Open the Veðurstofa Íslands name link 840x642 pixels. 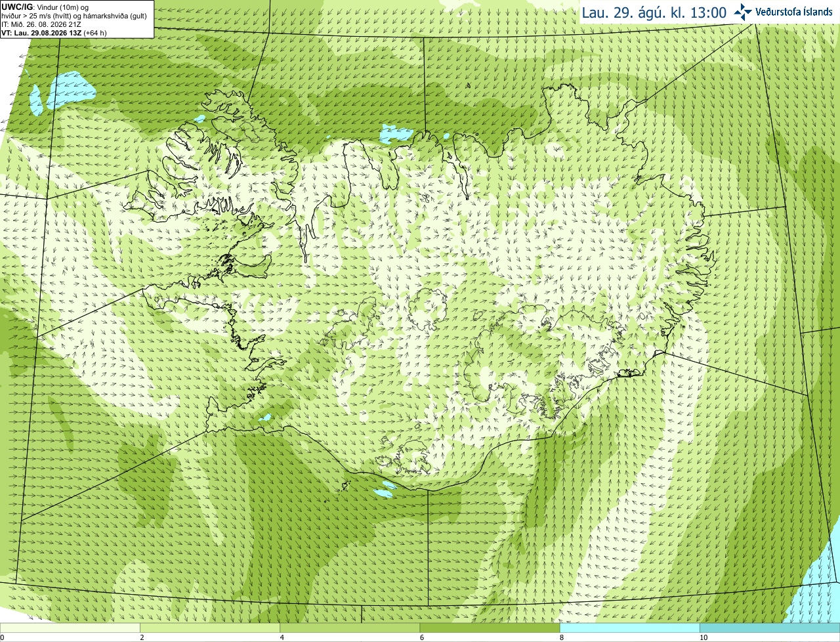click(x=793, y=12)
